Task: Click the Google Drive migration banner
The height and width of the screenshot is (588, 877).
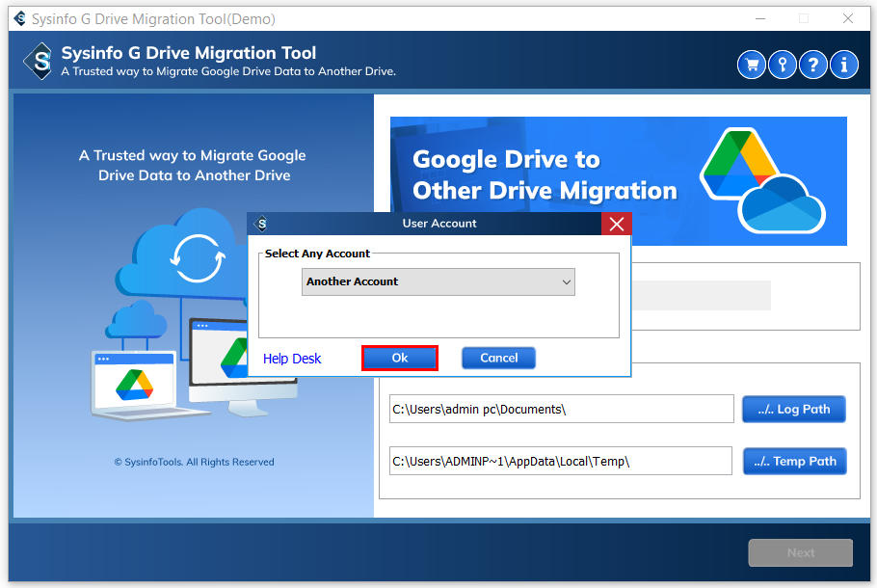Action: click(x=618, y=181)
